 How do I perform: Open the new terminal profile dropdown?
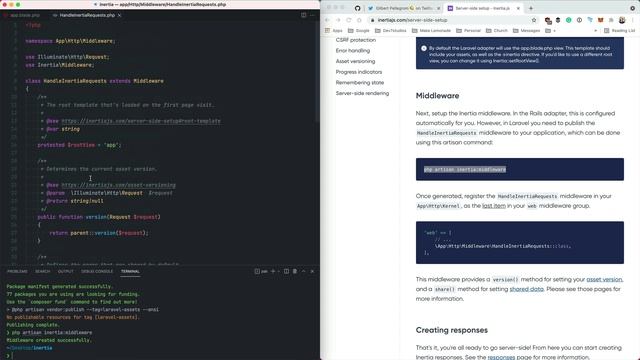pyautogui.click(x=279, y=271)
